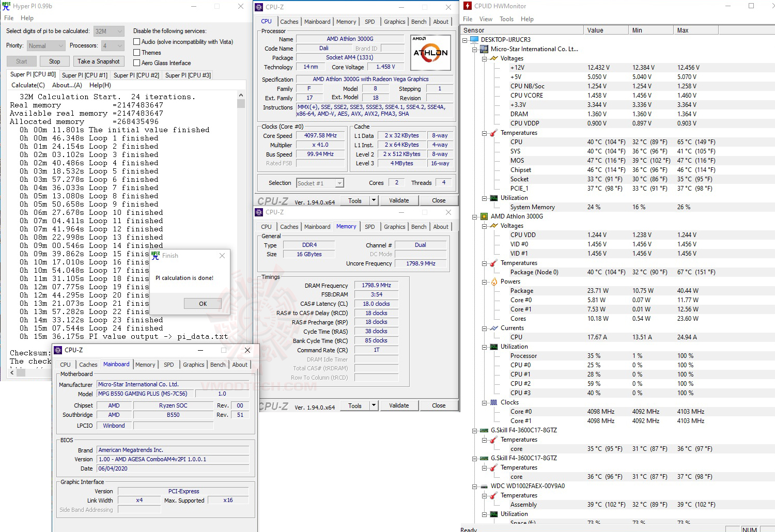Switch to the Super PI [CPU #1] tab

point(85,75)
